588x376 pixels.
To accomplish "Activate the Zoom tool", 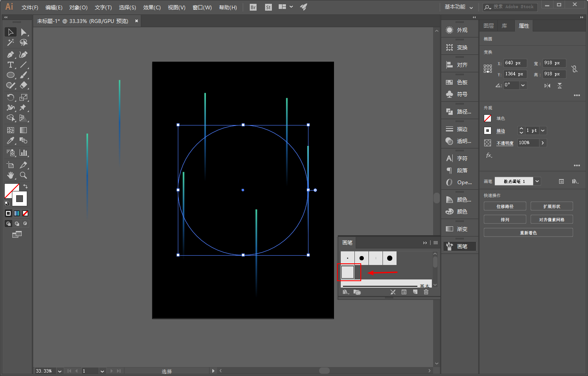I will [23, 175].
